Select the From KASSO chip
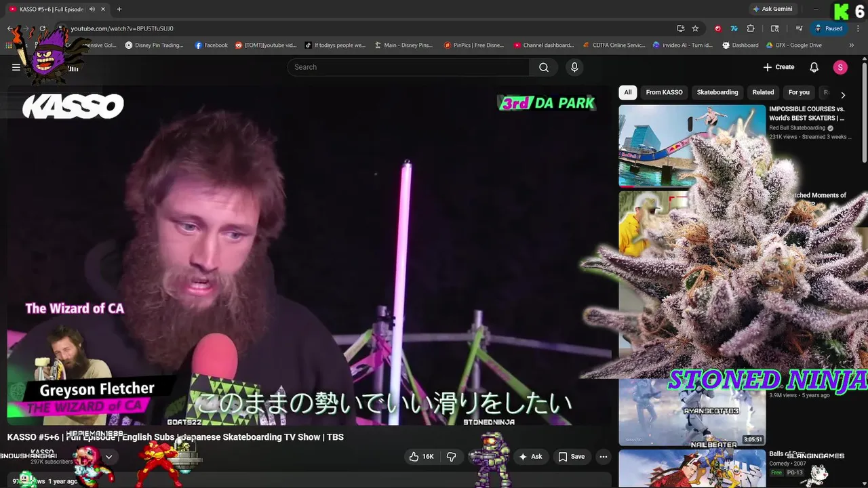This screenshot has height=488, width=868. pyautogui.click(x=664, y=92)
